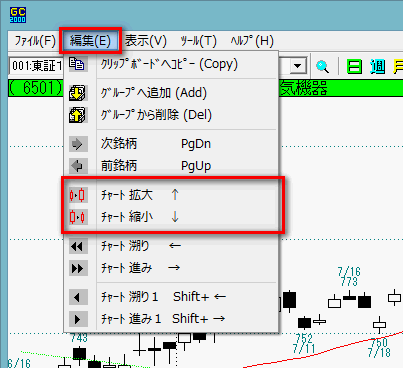The height and width of the screenshot is (368, 403).
Task: Click the previous stock arrow icon
Action: click(x=78, y=166)
